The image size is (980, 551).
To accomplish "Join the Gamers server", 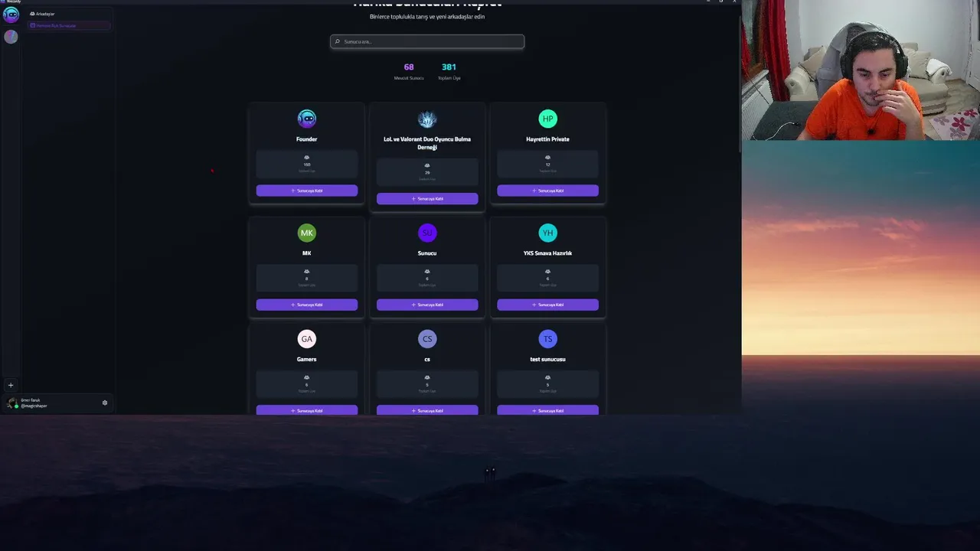I will (x=307, y=410).
